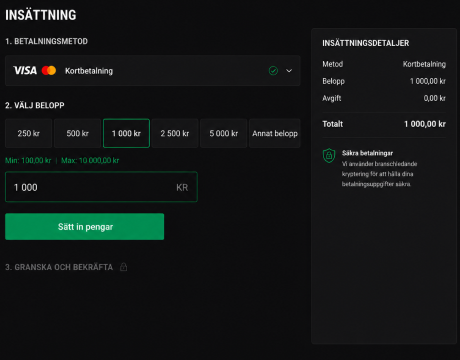Click the shield lock icon by Säkra betalningar
This screenshot has height=360, width=460.
point(329,155)
